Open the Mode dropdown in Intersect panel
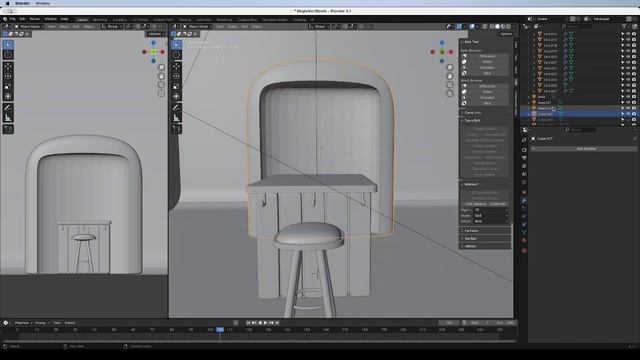This screenshot has width=640, height=360. [490, 216]
